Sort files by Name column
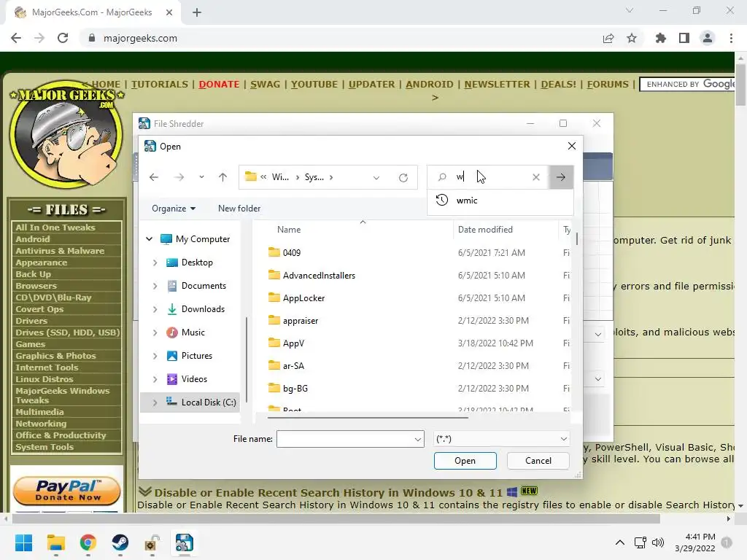The width and height of the screenshot is (747, 560). 289,230
